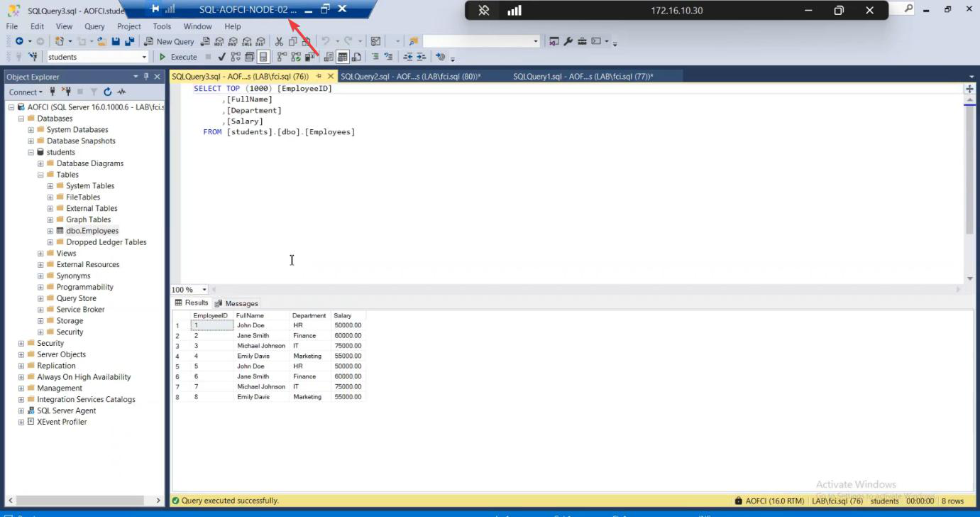980x517 pixels.
Task: Expand the Always On High Availability node
Action: (21, 377)
